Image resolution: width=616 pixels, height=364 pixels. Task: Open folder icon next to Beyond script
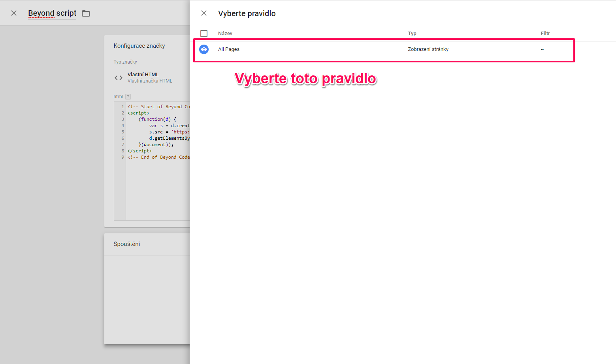point(86,13)
